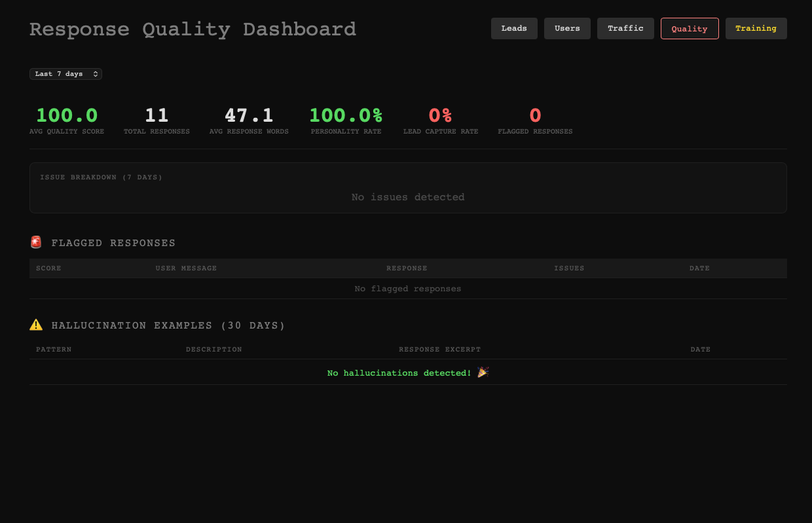Click the User Message column header
This screenshot has height=523, width=812.
click(x=186, y=268)
